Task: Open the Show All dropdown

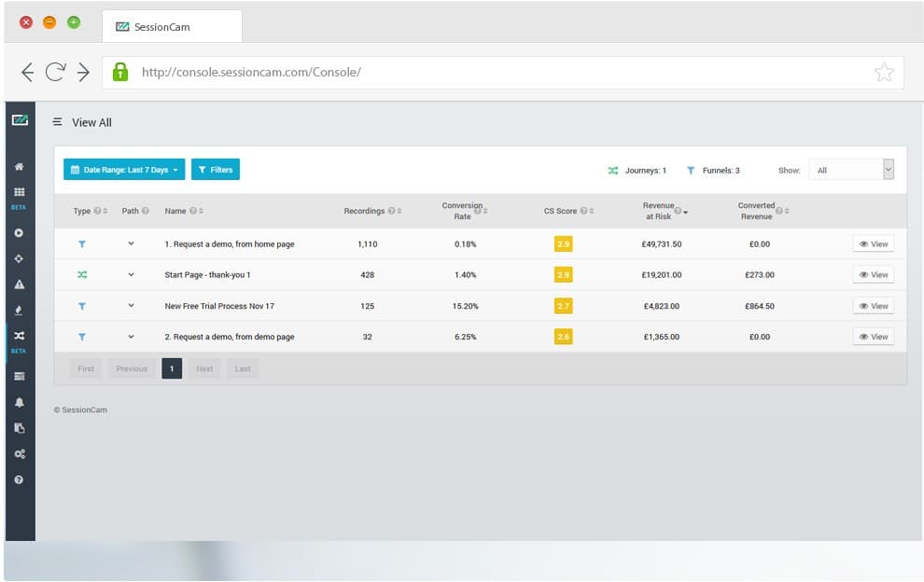Action: click(x=851, y=170)
